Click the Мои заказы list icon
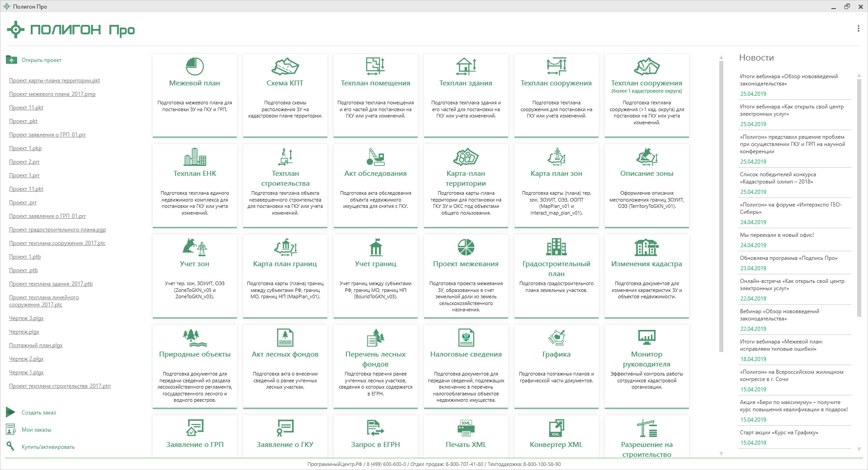The height and width of the screenshot is (470, 868). [x=10, y=429]
